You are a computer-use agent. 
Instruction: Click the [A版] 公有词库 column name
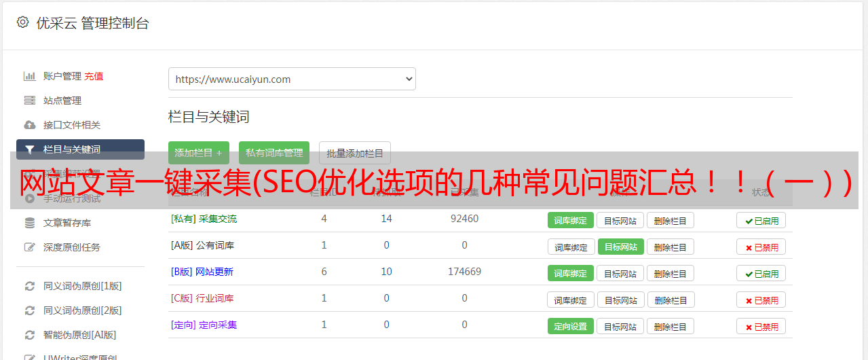(202, 245)
